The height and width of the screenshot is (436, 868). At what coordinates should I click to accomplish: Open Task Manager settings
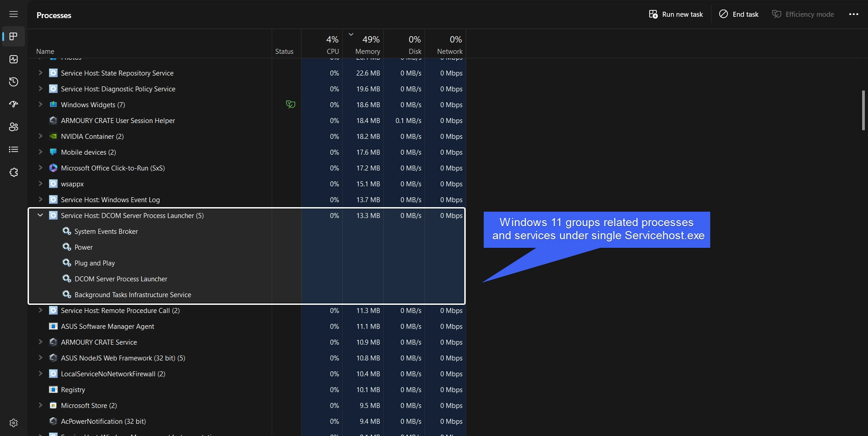pos(14,423)
